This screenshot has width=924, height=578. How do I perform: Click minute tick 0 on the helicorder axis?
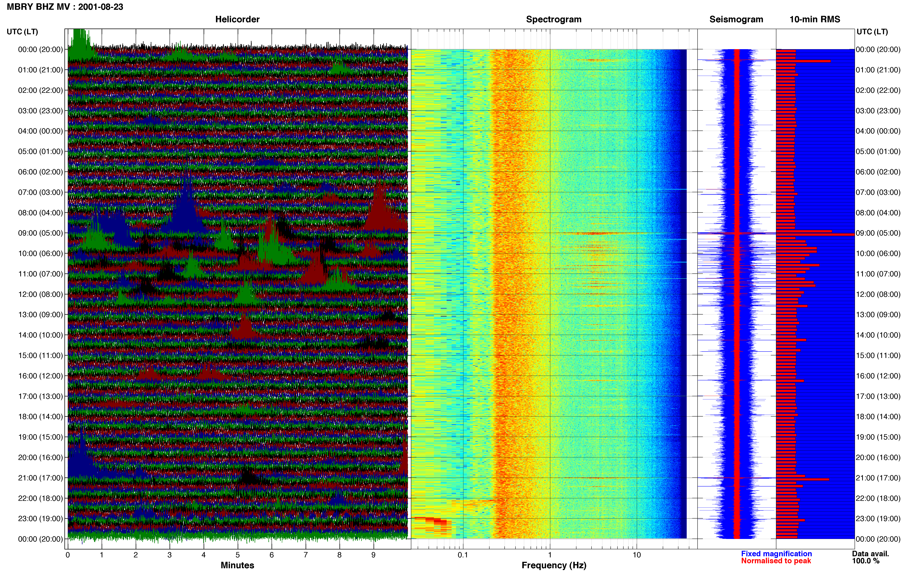68,555
